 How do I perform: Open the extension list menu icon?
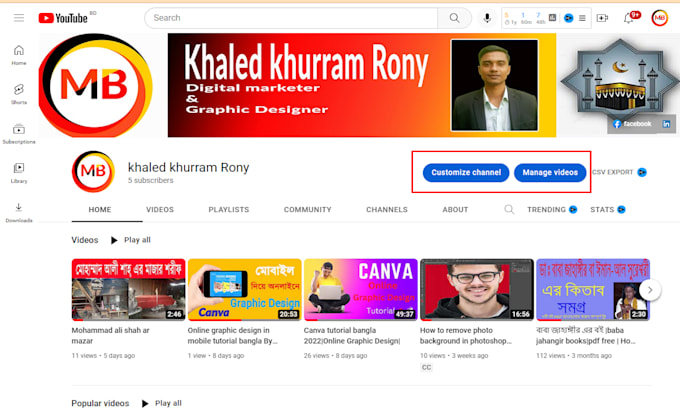pyautogui.click(x=582, y=18)
